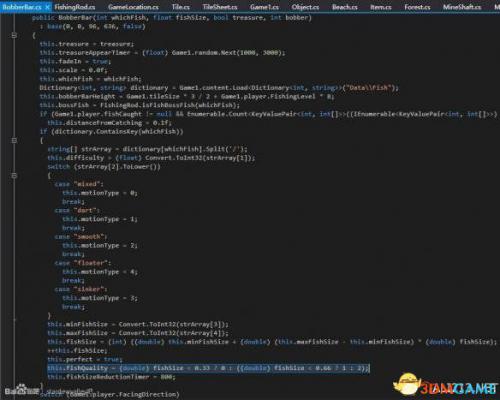Click the bobberBarHeight assignment line

(187, 96)
